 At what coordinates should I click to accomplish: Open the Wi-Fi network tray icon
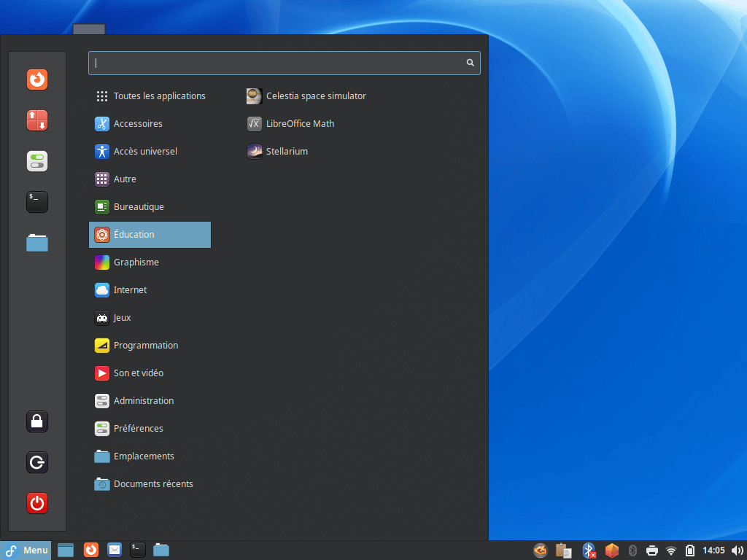(671, 551)
